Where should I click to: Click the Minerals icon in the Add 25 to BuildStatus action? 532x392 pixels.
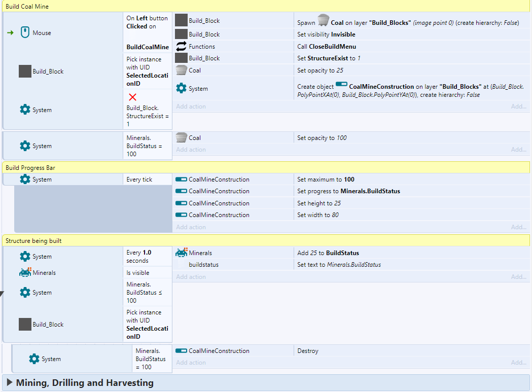[181, 253]
